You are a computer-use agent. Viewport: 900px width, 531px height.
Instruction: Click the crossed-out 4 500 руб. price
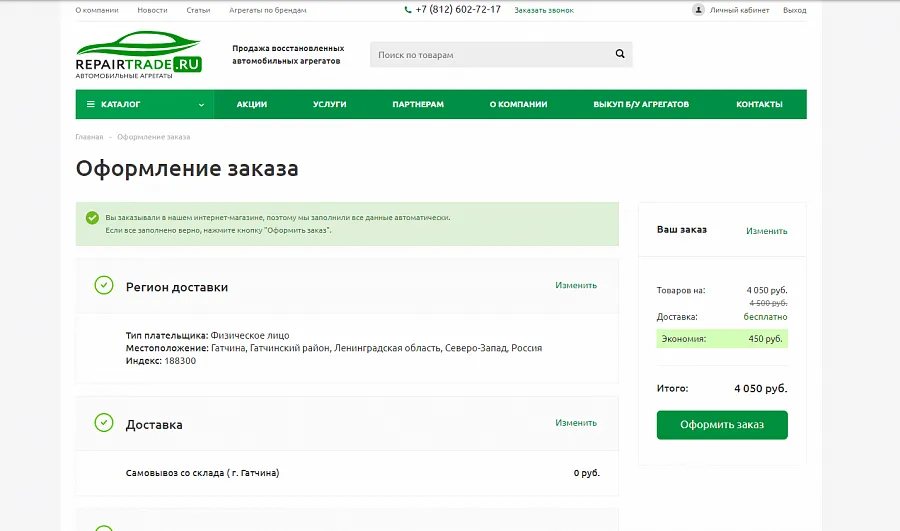pyautogui.click(x=768, y=303)
